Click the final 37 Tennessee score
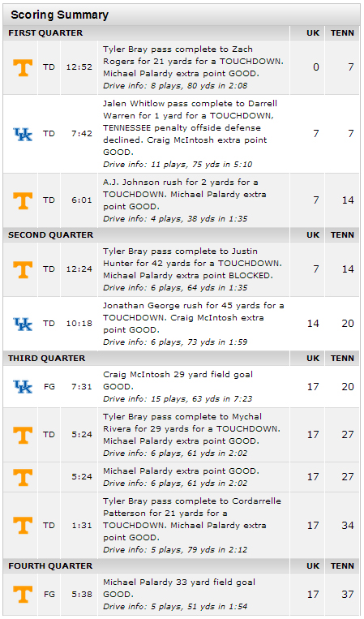364x619 pixels. (x=348, y=595)
